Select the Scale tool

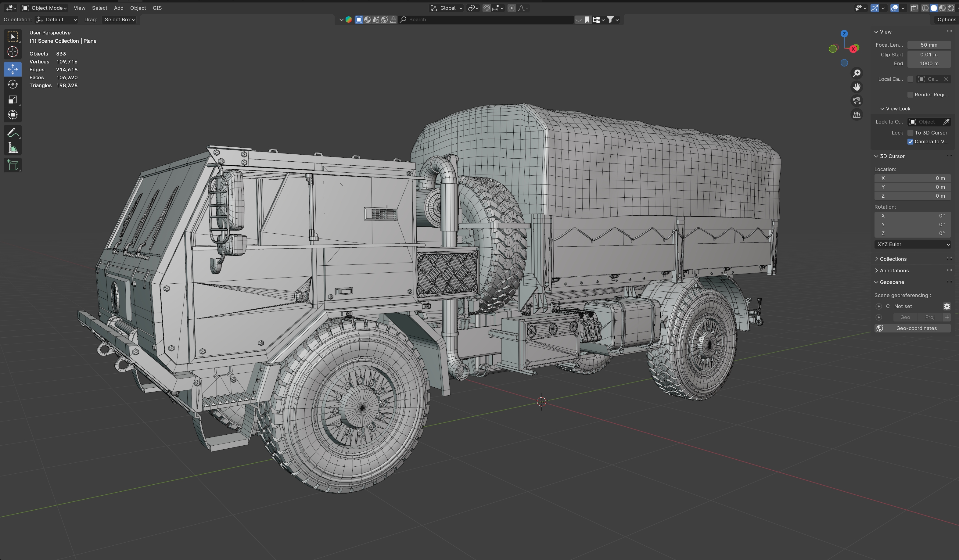pyautogui.click(x=13, y=100)
